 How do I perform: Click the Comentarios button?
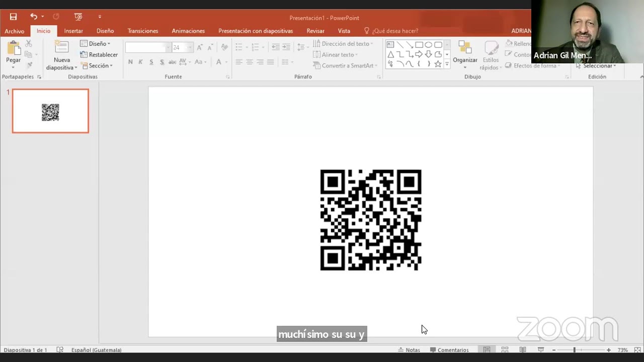(x=449, y=350)
